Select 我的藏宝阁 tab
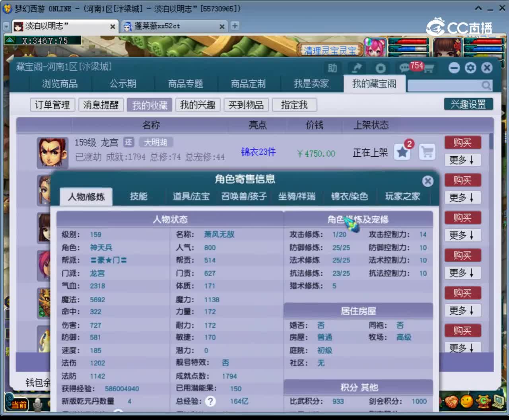The width and height of the screenshot is (509, 420). [x=374, y=84]
